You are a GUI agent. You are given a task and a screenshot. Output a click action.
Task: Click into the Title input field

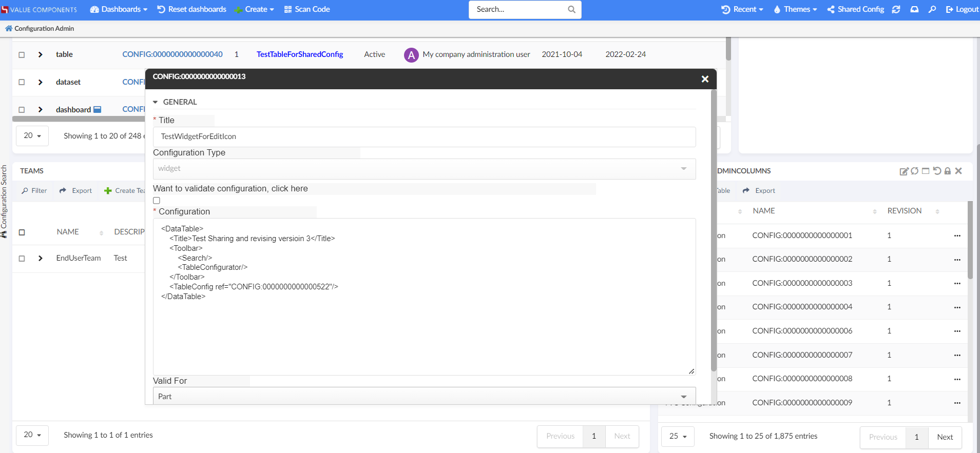(x=424, y=136)
